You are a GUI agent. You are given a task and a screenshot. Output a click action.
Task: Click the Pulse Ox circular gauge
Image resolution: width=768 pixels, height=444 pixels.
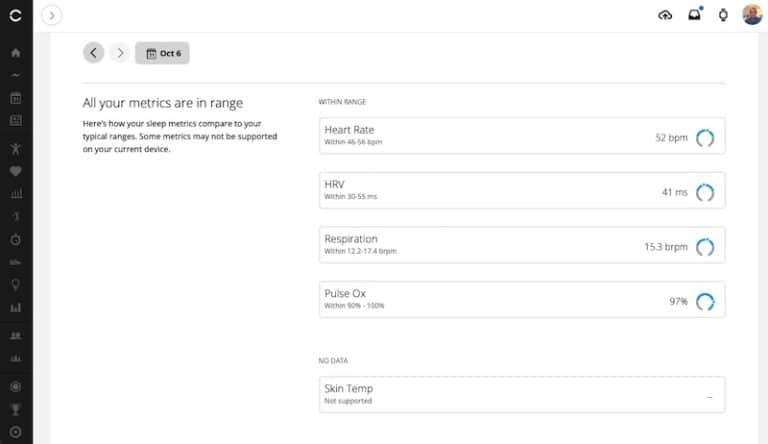(705, 301)
